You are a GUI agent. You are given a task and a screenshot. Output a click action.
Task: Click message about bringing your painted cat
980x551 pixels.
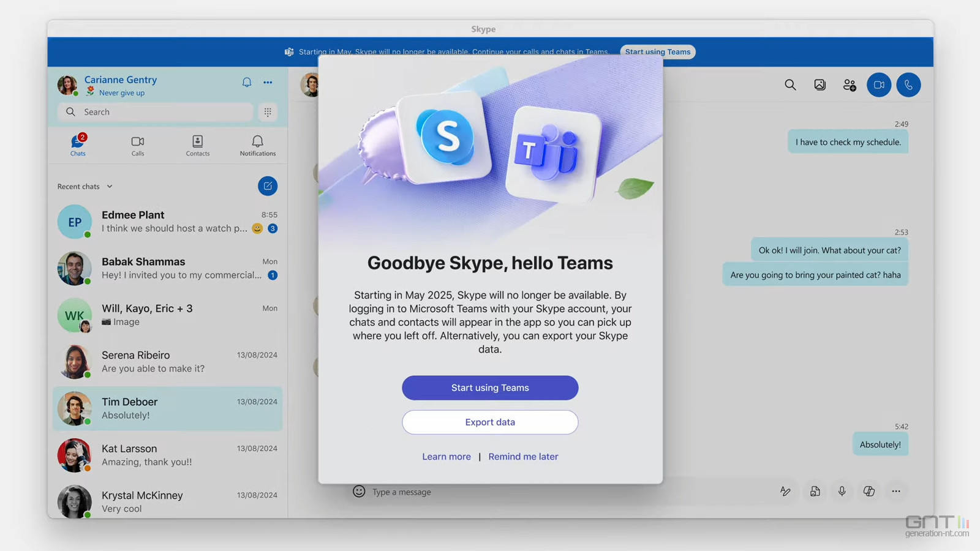click(x=815, y=275)
